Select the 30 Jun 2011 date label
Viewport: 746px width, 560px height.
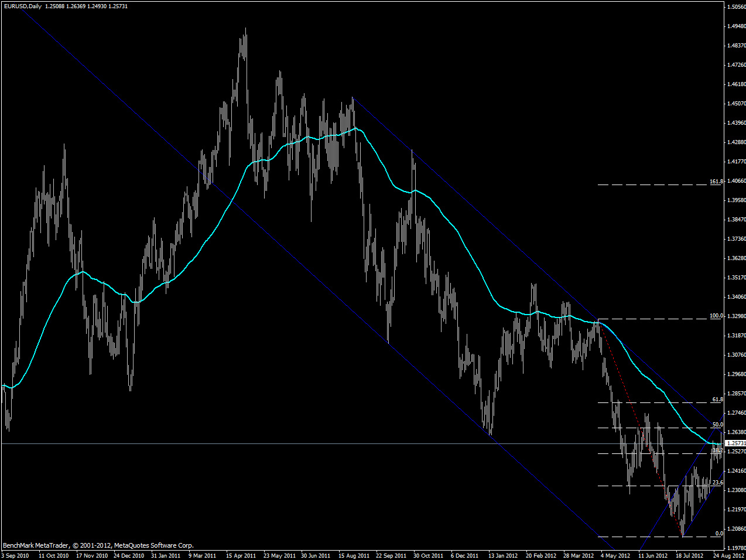click(x=316, y=556)
